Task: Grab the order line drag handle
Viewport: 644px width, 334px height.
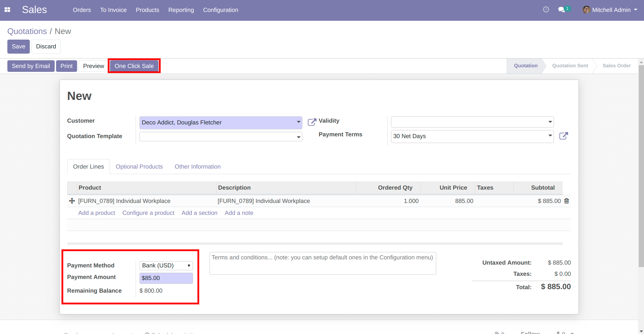Action: [72, 201]
